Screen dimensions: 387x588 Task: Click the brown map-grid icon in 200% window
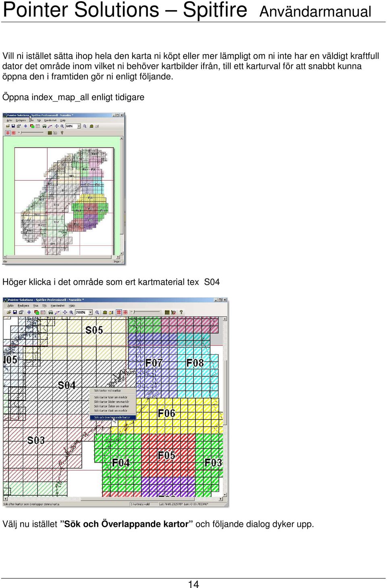pos(167,312)
